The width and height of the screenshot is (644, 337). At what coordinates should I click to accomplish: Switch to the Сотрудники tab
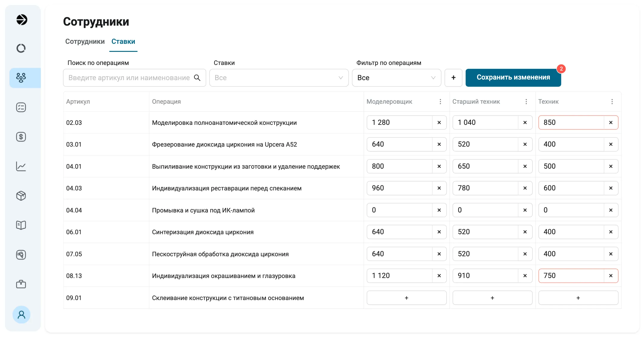tap(85, 41)
